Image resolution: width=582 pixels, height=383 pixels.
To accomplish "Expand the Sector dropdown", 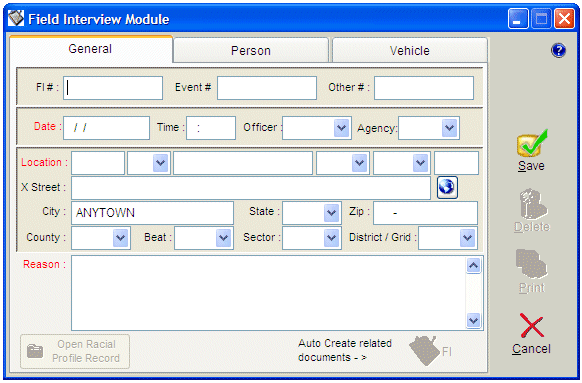I will [x=331, y=238].
